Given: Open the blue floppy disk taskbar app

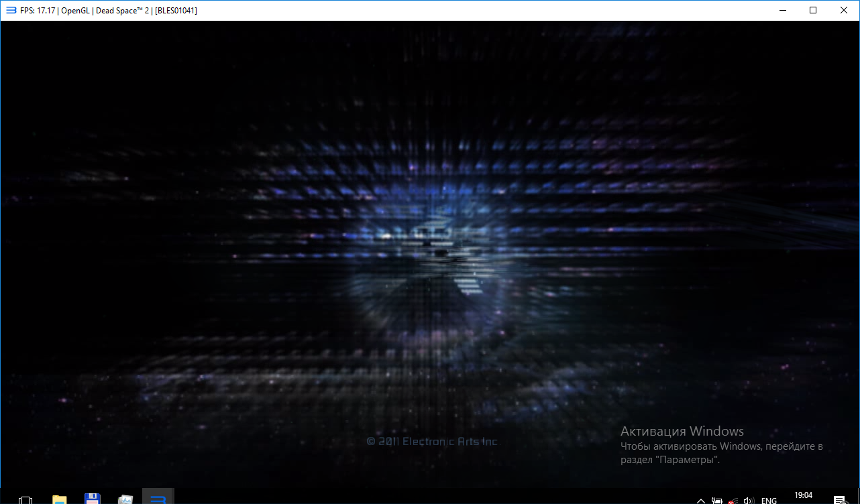Looking at the screenshot, I should click(92, 499).
